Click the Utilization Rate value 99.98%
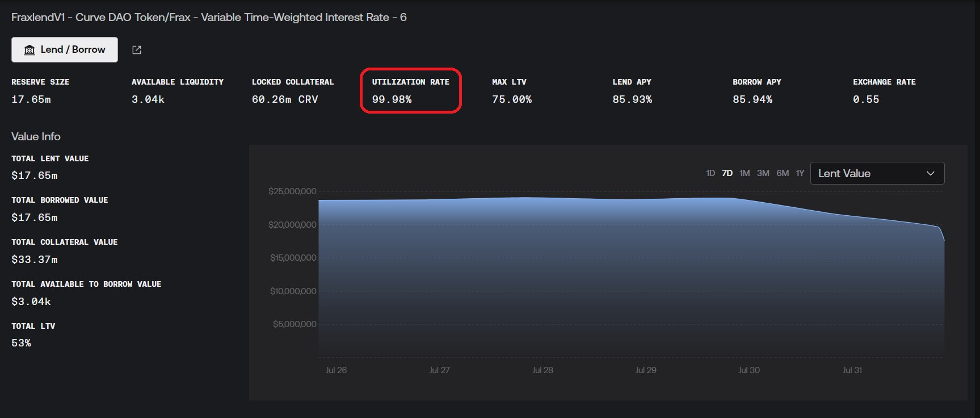Viewport: 980px width, 418px height. pos(392,99)
